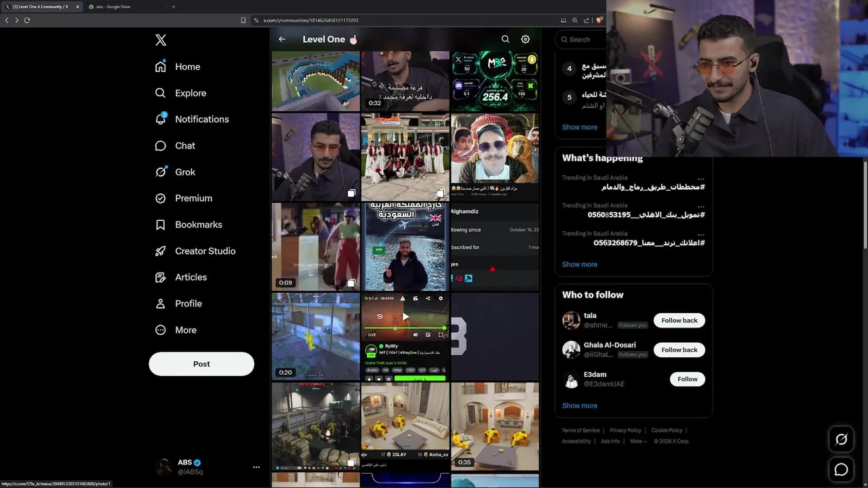The width and height of the screenshot is (868, 488).
Task: Open the Ads info link
Action: [610, 441]
